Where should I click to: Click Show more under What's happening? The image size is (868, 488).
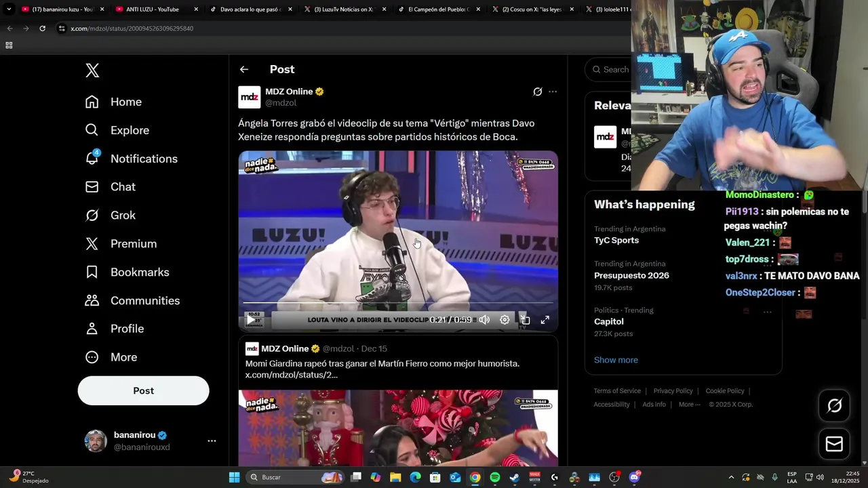pos(616,360)
